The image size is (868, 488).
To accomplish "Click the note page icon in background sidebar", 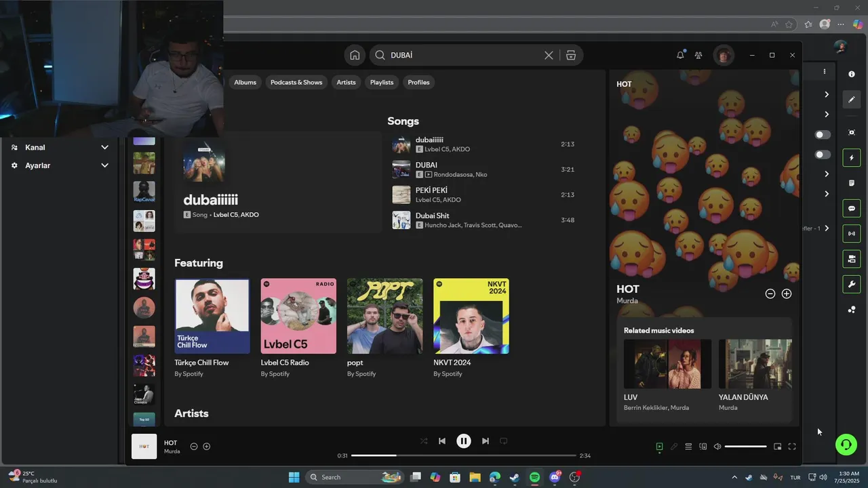I will click(x=852, y=183).
